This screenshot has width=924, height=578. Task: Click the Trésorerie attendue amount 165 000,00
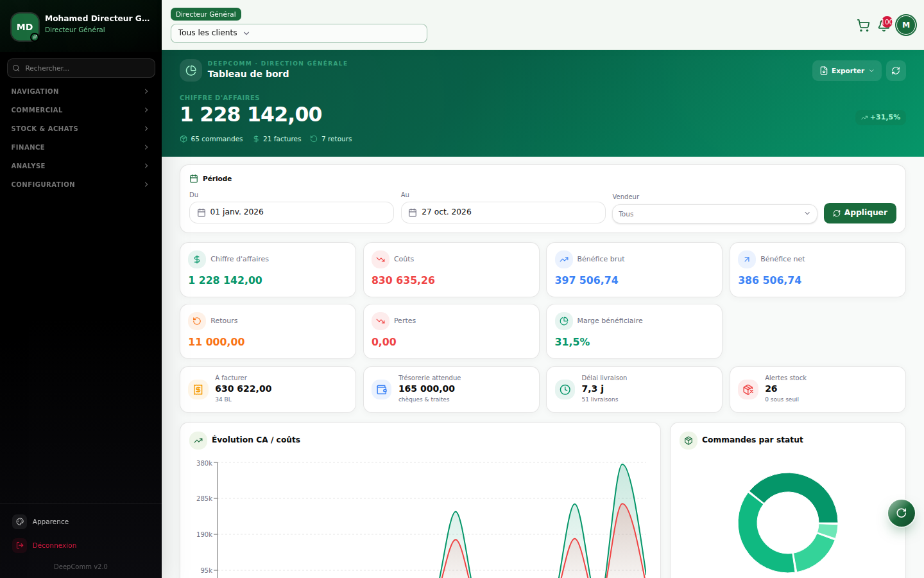427,389
